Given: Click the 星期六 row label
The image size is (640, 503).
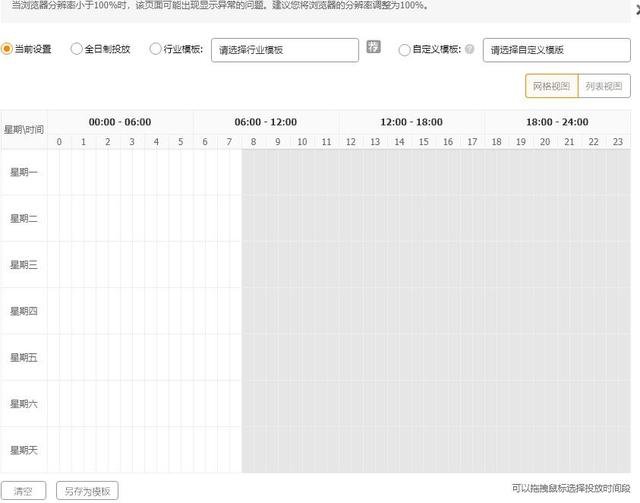Looking at the screenshot, I should pyautogui.click(x=24, y=404).
